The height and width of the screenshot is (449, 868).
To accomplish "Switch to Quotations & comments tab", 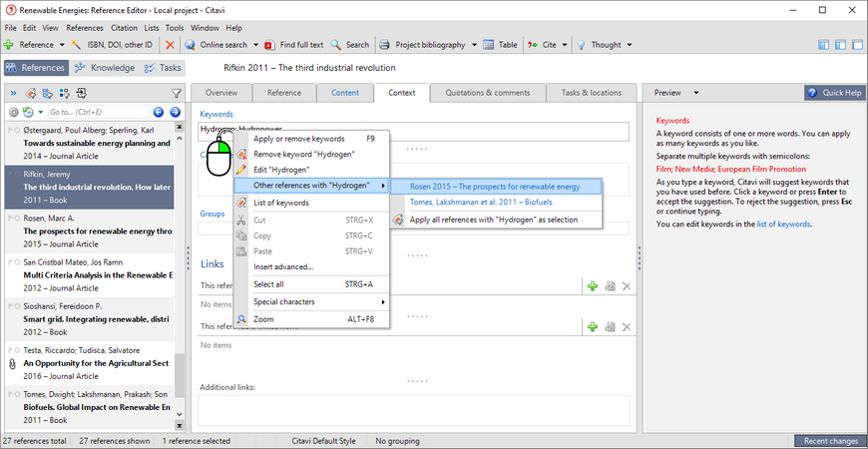I will 488,93.
